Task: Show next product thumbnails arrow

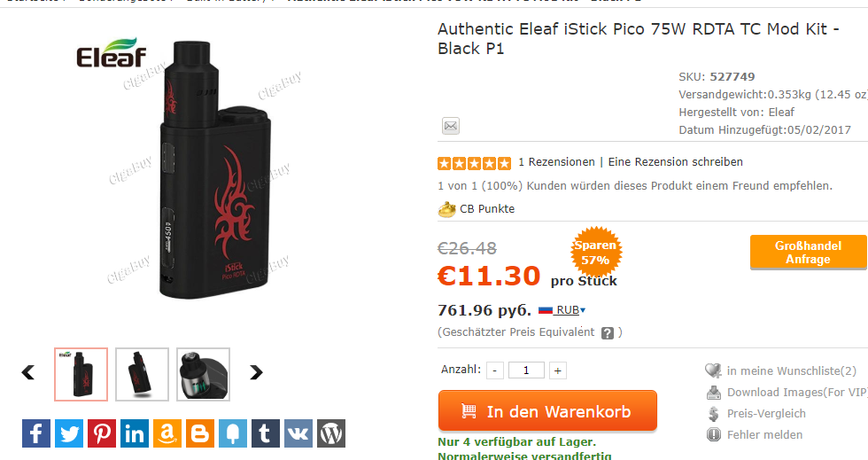Action: [256, 372]
